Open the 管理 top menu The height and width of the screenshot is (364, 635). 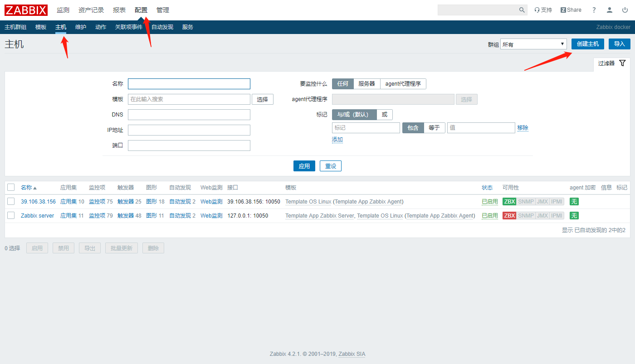coord(163,10)
